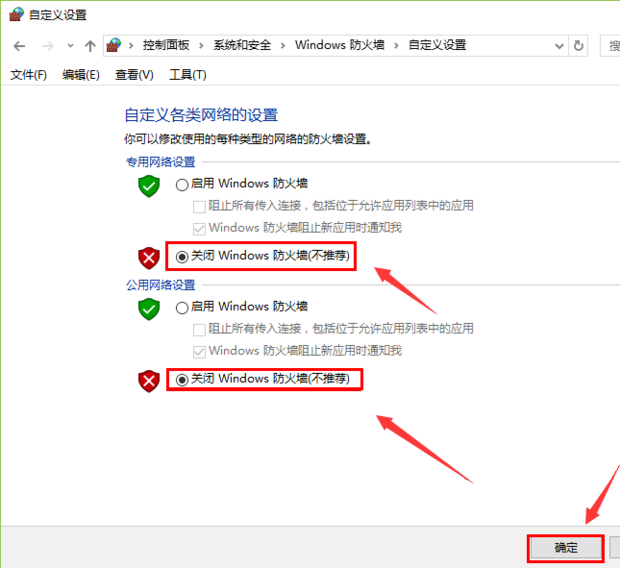Open the recent locations dropdown arrow
620x568 pixels.
(70, 46)
